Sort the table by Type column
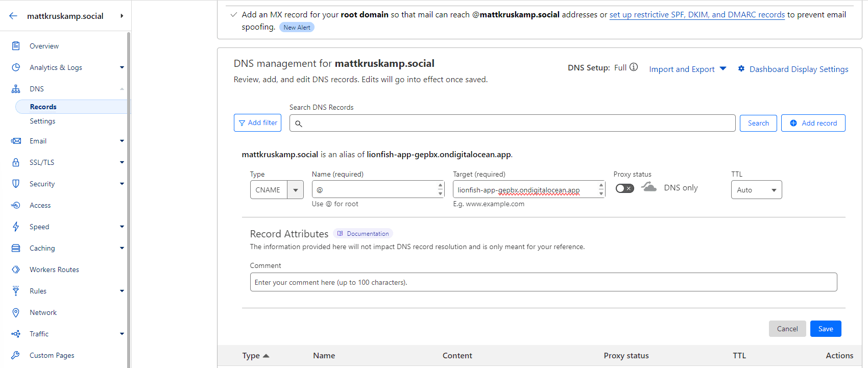This screenshot has height=368, width=868. tap(256, 356)
